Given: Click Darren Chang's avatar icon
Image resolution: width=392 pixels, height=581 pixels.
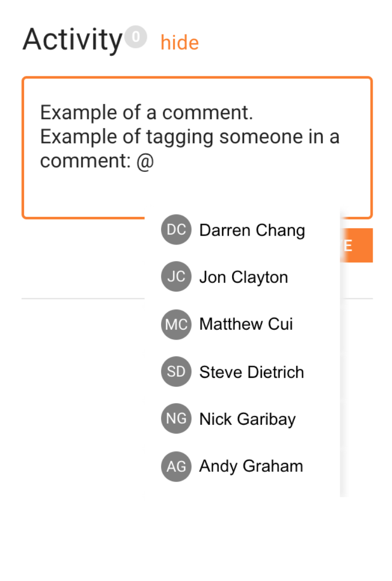Looking at the screenshot, I should coord(176,230).
